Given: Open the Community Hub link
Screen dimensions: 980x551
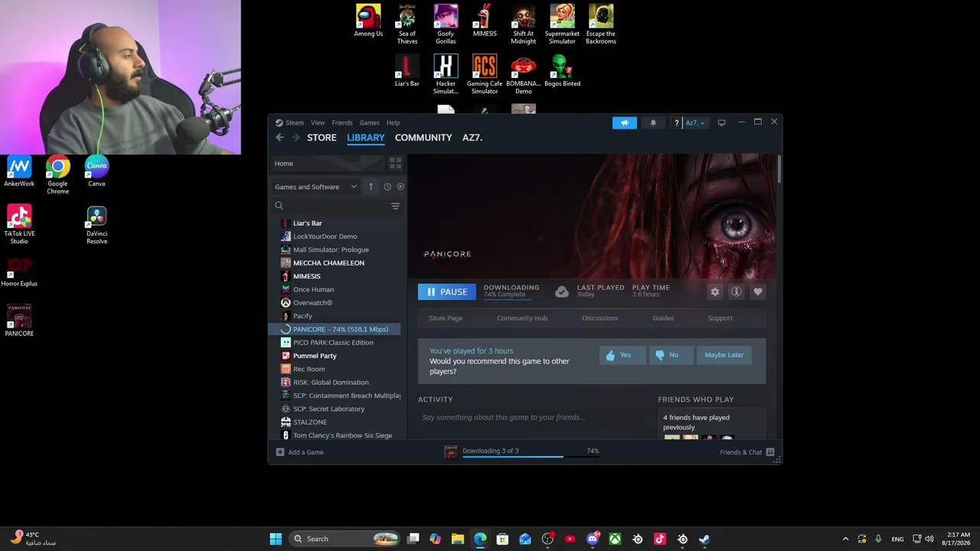Looking at the screenshot, I should click(x=522, y=318).
